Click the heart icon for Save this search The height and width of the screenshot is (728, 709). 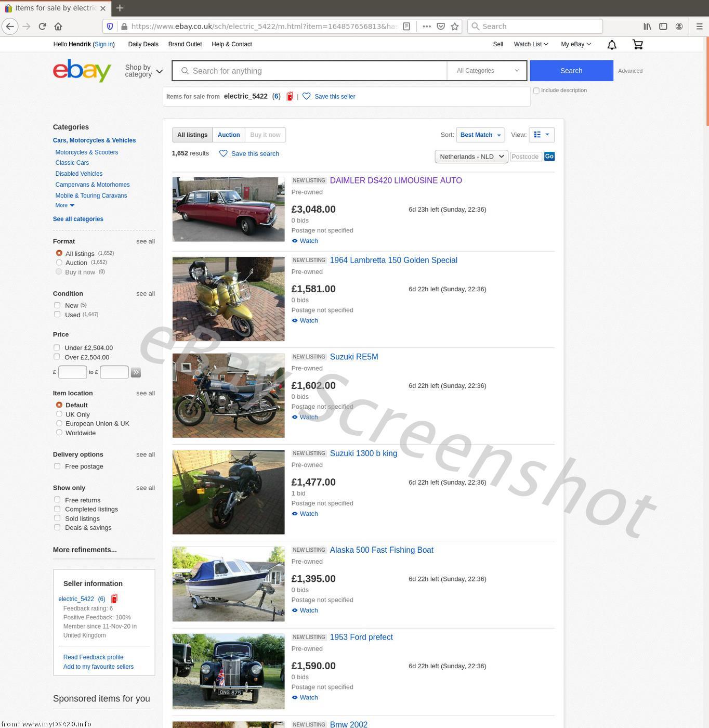tap(224, 153)
